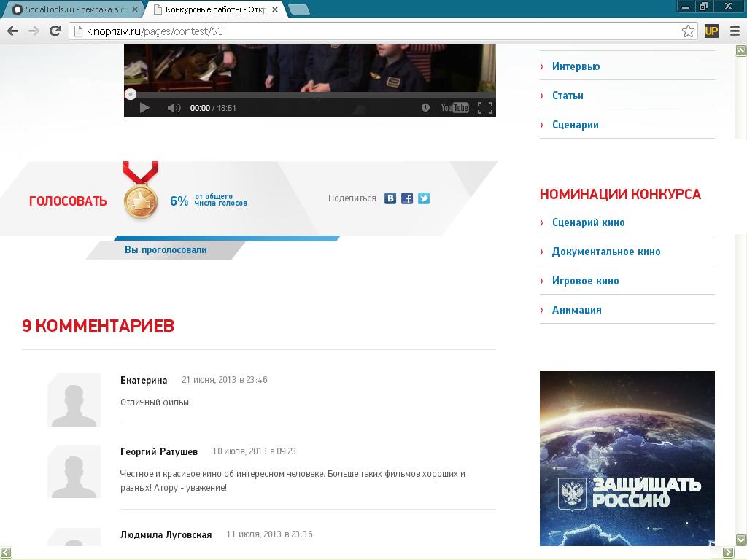This screenshot has width=747, height=560.
Task: Click the date 21 июня, 2013 в 23:46
Action: coord(225,380)
